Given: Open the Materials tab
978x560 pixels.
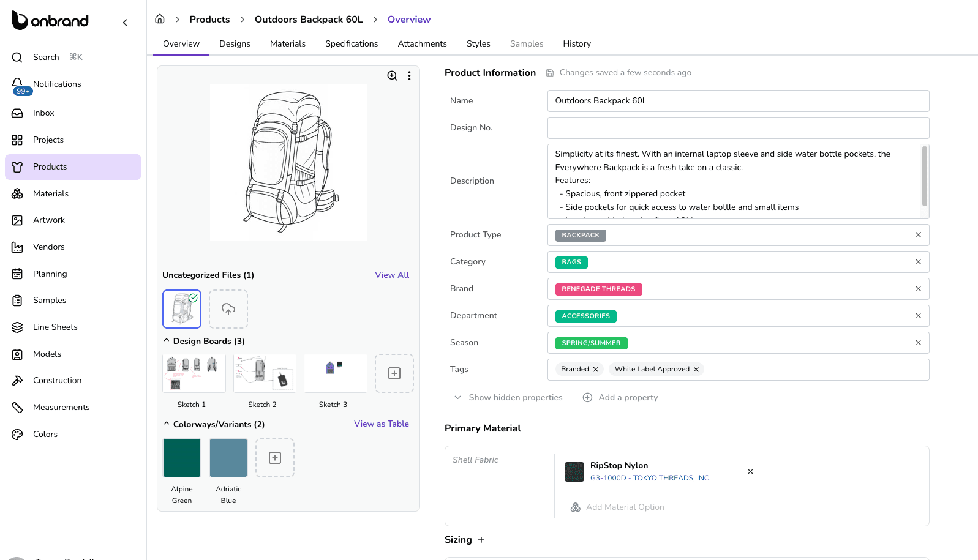Looking at the screenshot, I should [x=288, y=44].
